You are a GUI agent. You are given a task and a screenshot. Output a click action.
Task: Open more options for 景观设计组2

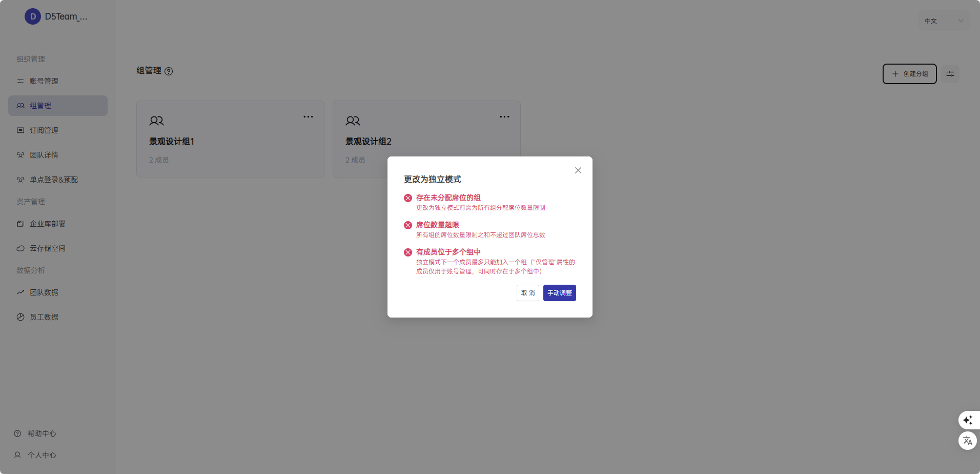[x=504, y=117]
